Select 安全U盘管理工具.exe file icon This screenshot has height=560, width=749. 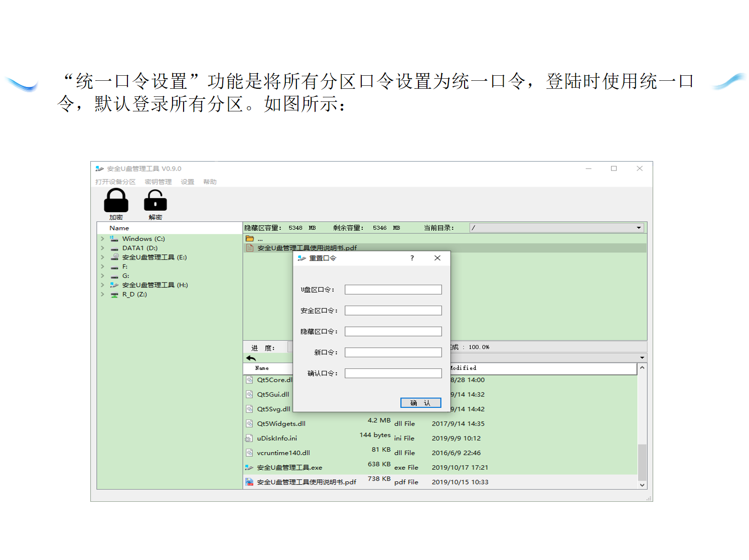tap(249, 468)
